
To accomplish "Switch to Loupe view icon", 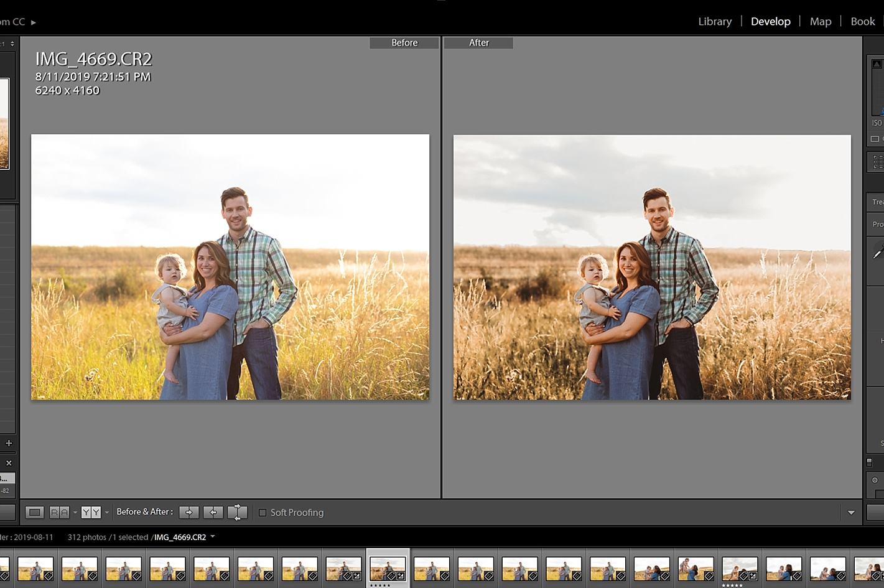I will (x=35, y=512).
